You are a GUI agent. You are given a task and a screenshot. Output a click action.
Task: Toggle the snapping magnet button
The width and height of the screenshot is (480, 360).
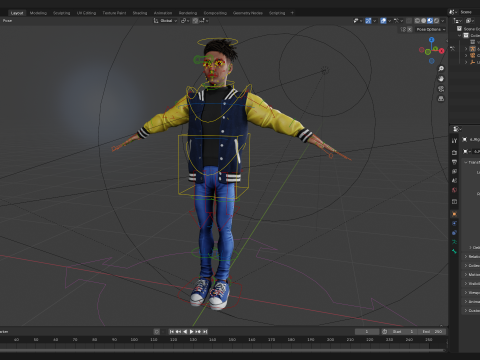point(195,21)
